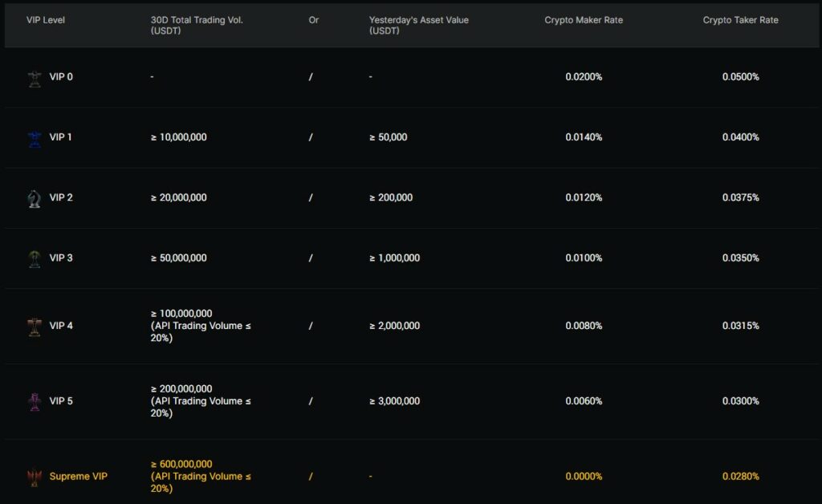Click the 0.0350% taker rate

(740, 258)
